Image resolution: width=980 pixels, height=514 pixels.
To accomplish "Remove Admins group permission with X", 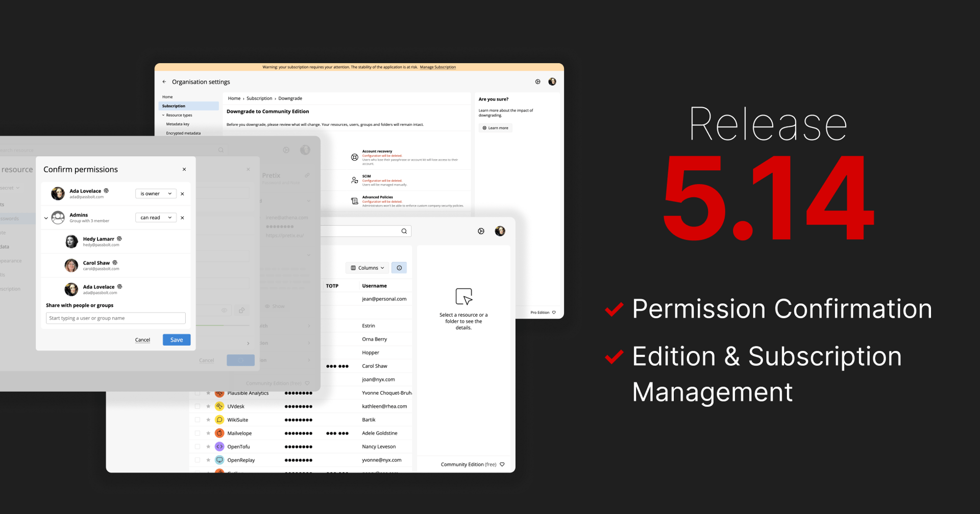I will pos(182,218).
